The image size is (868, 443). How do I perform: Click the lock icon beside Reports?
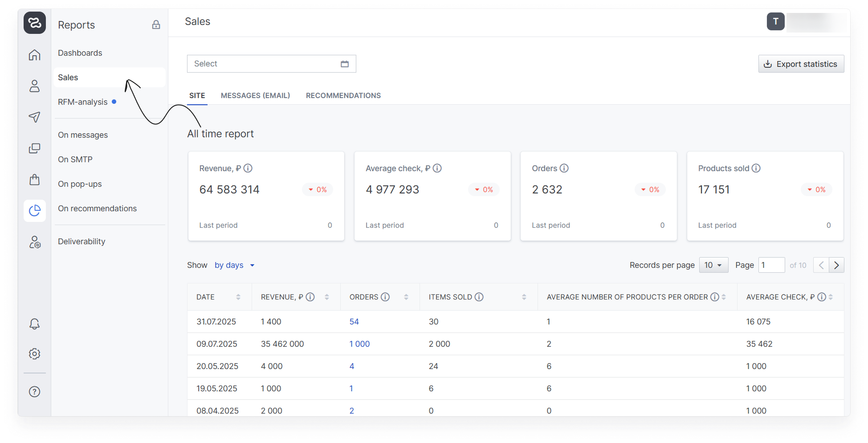point(156,25)
